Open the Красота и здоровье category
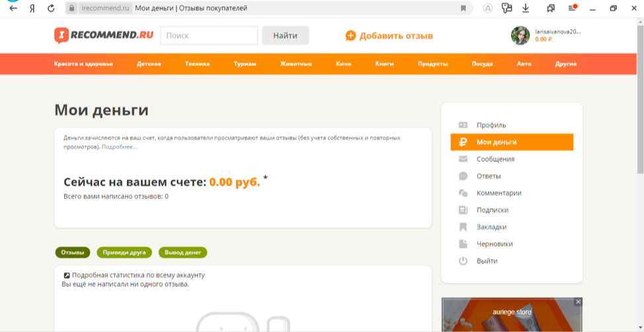The width and height of the screenshot is (644, 332). 83,64
